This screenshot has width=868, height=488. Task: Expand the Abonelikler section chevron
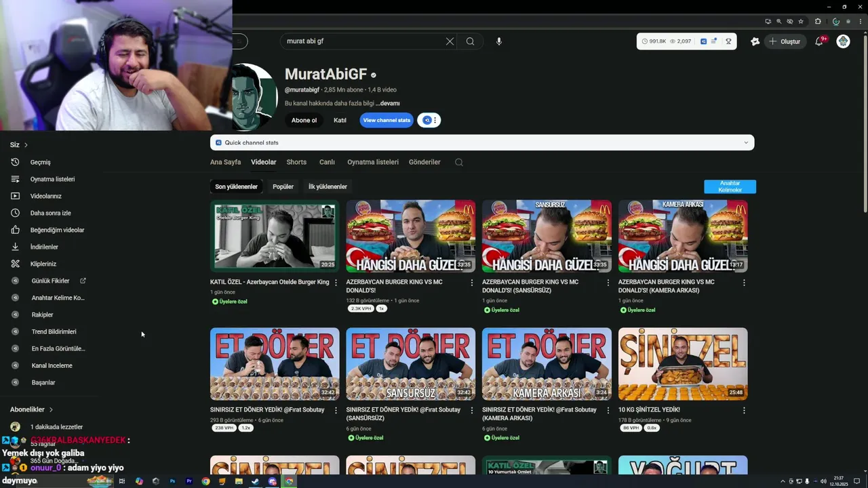click(51, 409)
